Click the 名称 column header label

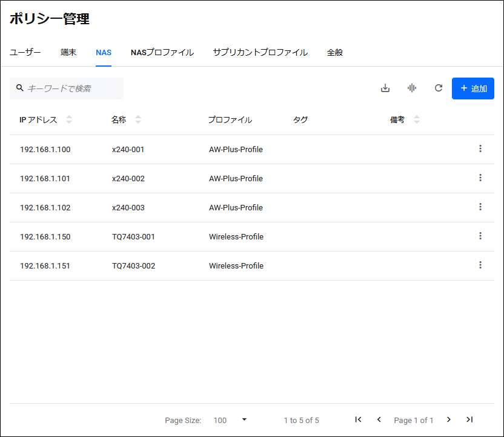coord(119,119)
